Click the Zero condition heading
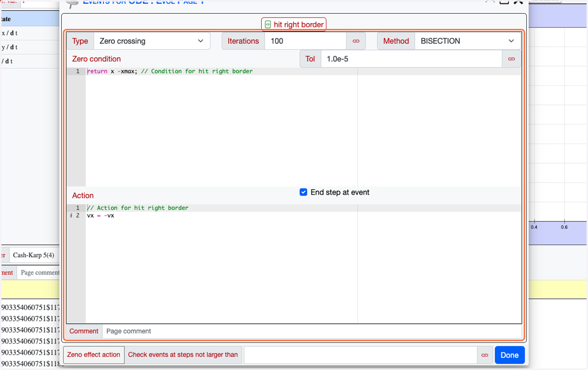Image resolution: width=588 pixels, height=370 pixels. 97,59
